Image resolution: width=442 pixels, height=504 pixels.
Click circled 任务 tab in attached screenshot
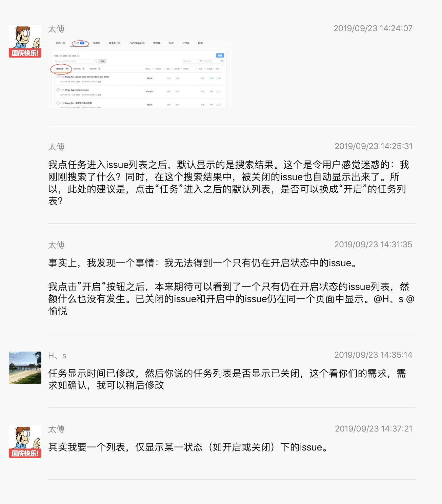tap(80, 43)
